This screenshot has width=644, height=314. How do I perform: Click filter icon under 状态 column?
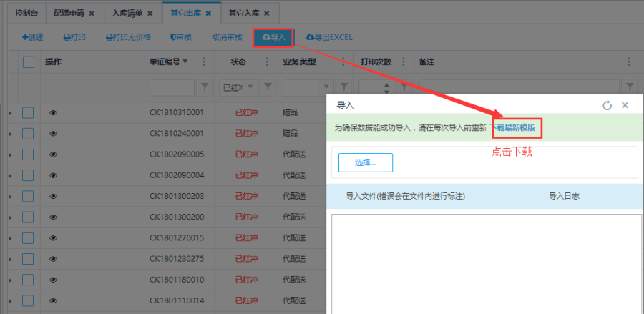(x=268, y=87)
